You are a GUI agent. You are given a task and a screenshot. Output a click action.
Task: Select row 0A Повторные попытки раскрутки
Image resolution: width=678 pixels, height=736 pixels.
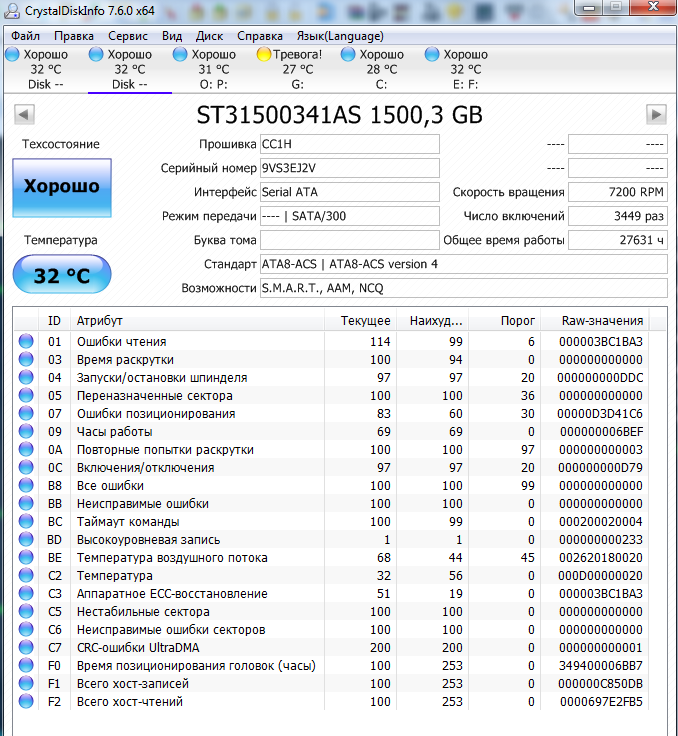click(331, 449)
